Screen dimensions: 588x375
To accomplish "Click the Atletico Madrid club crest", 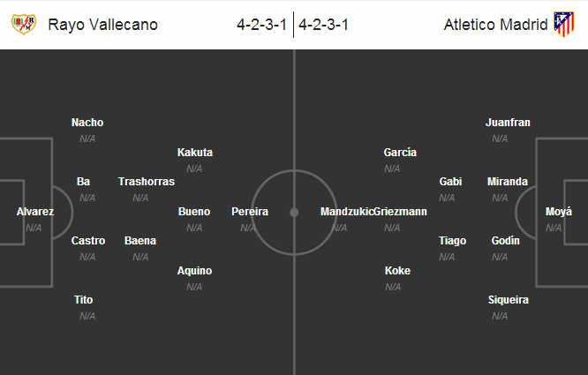I will click(x=564, y=25).
